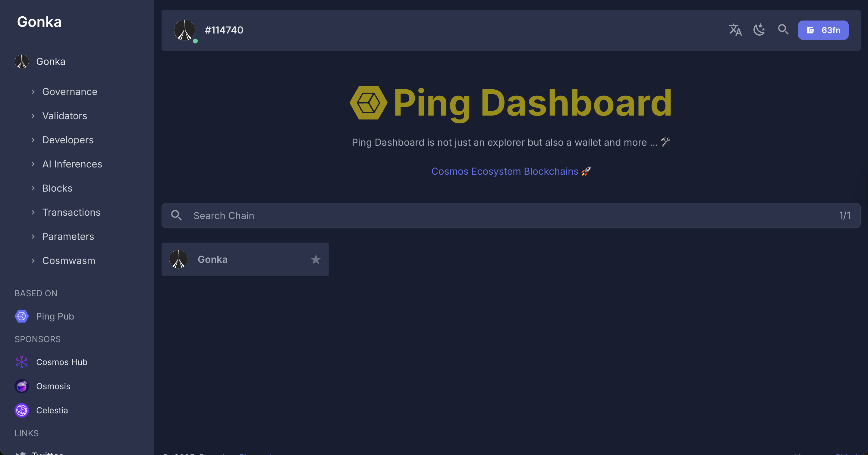This screenshot has width=868, height=455.
Task: Open Cosmos Hub sponsor icon
Action: coord(22,362)
